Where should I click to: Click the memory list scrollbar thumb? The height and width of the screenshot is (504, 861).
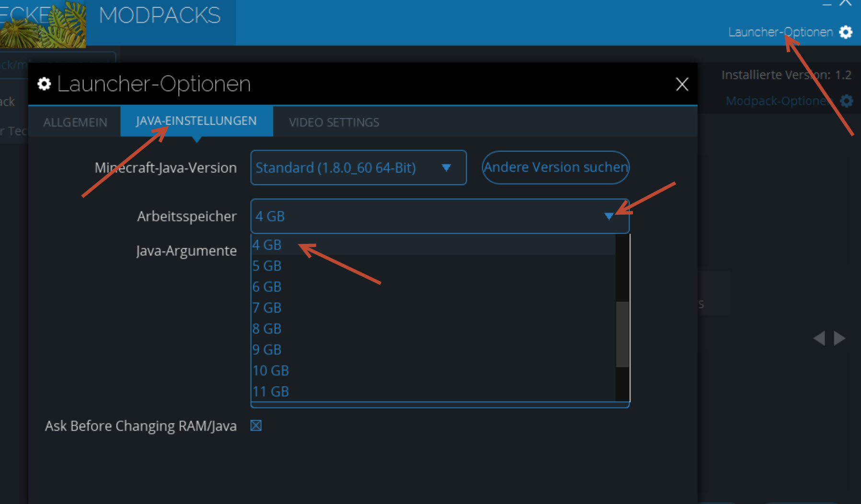[622, 334]
